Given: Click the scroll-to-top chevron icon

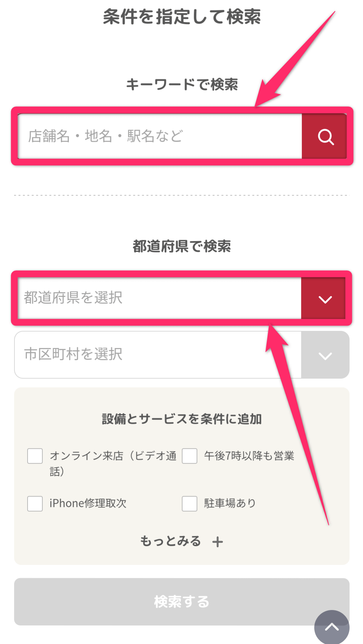Looking at the screenshot, I should tap(332, 627).
